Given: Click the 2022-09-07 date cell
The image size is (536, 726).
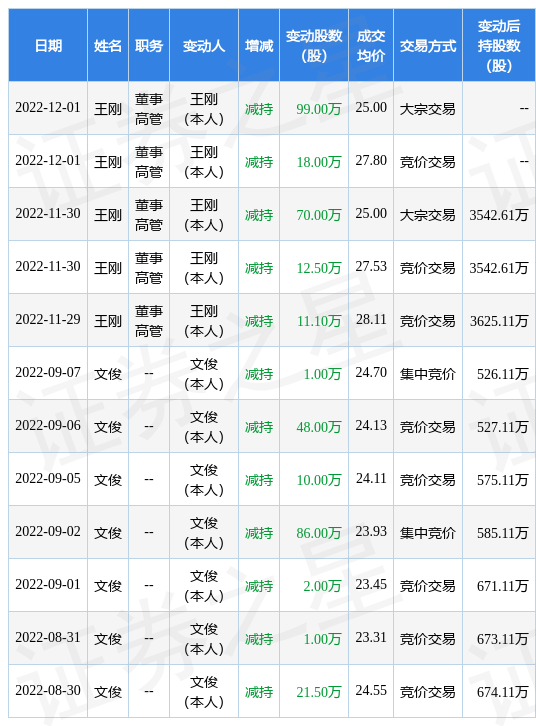Looking at the screenshot, I should pyautogui.click(x=48, y=372).
